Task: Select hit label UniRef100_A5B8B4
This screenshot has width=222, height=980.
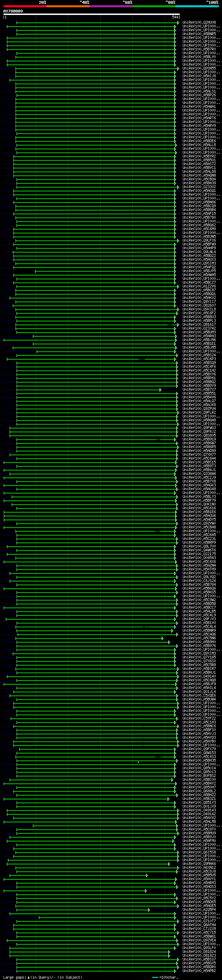Action: pyautogui.click(x=199, y=210)
